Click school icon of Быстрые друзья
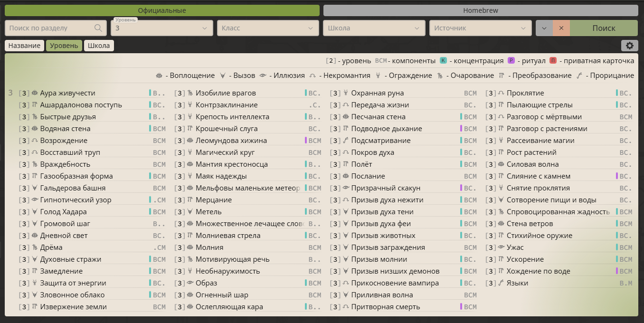 tap(35, 117)
